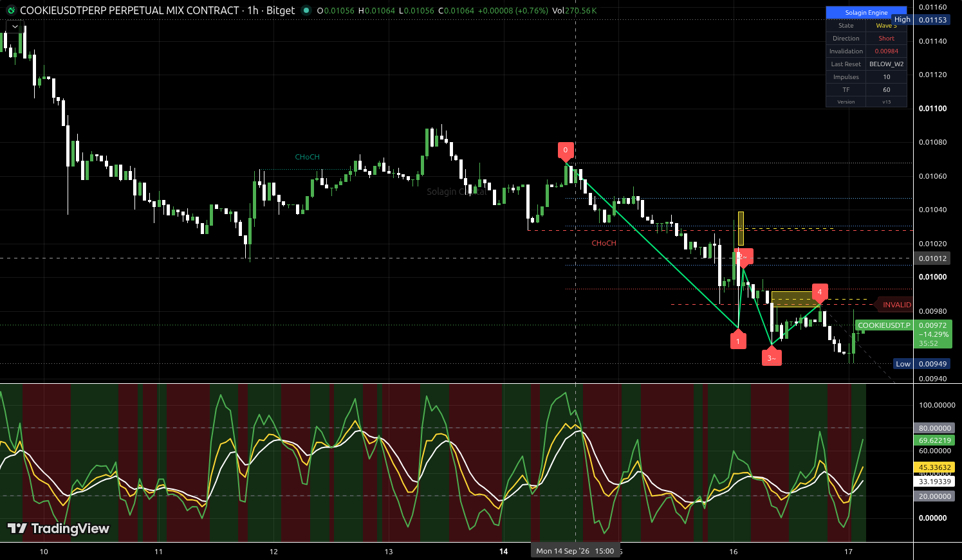
Task: Click the Mon 14 Sep '26 15:00 time label
Action: point(575,551)
